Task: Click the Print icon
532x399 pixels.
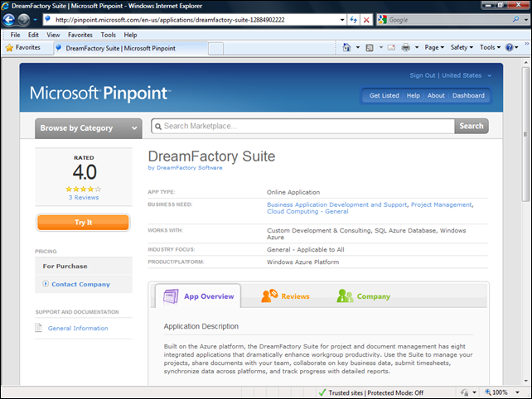Action: [406, 47]
